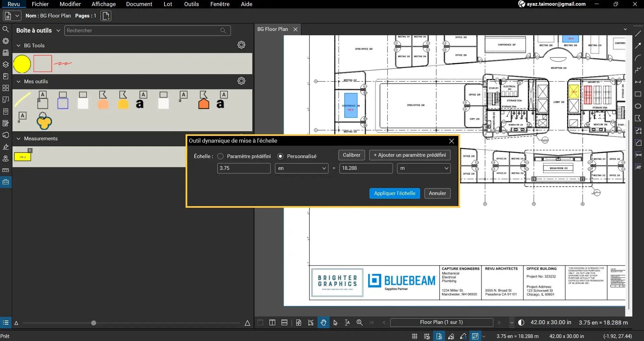Open the Outils menu

coord(191,4)
